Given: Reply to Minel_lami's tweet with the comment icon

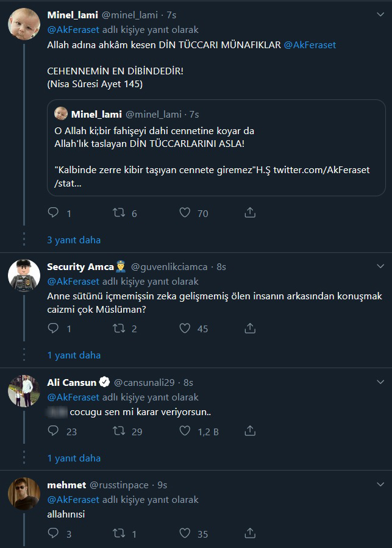Looking at the screenshot, I should coord(53,213).
